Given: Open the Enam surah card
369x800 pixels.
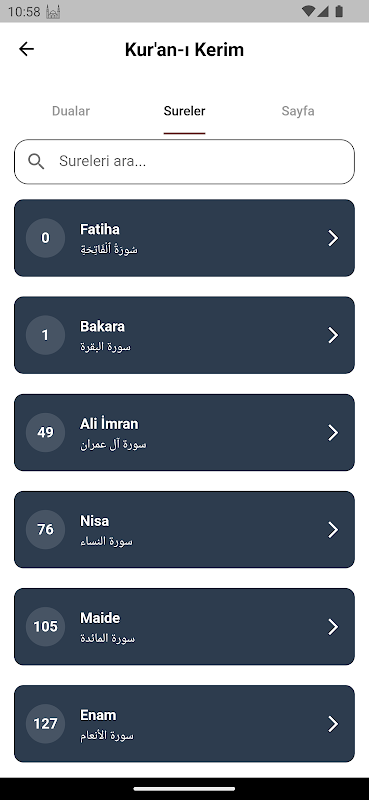Looking at the screenshot, I should pyautogui.click(x=184, y=724).
